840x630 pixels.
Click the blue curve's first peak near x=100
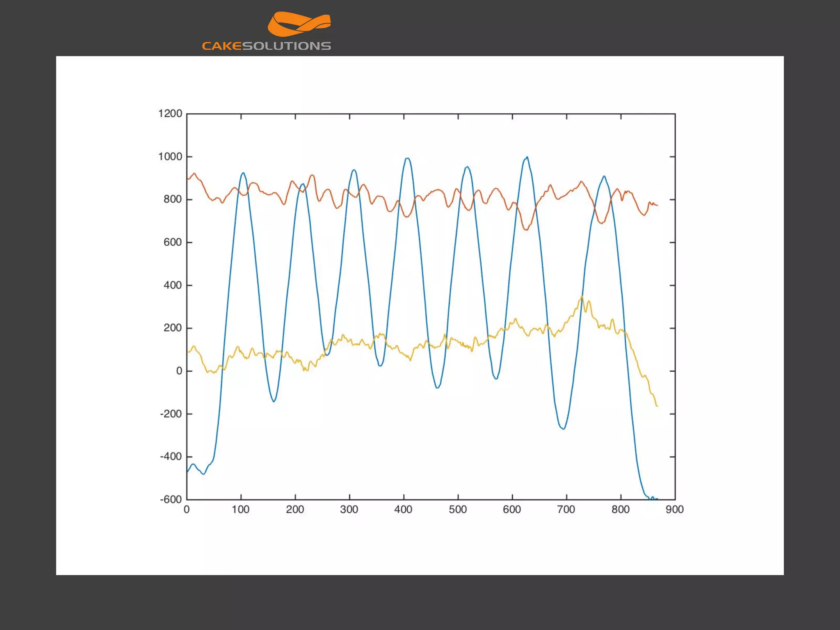coord(243,173)
